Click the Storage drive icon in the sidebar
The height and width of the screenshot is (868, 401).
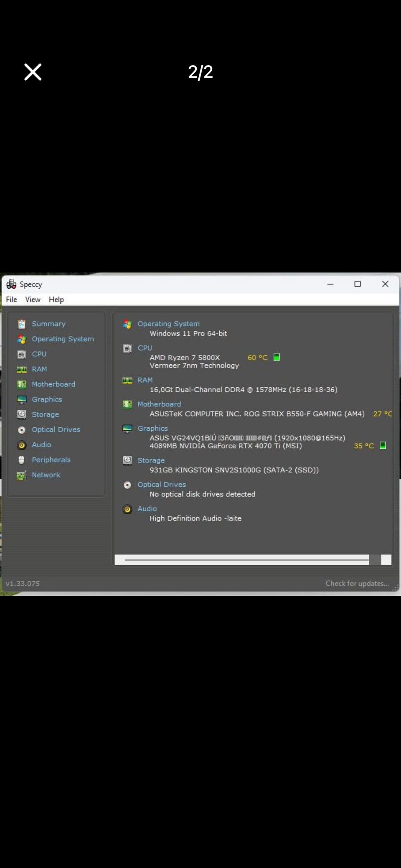click(22, 414)
